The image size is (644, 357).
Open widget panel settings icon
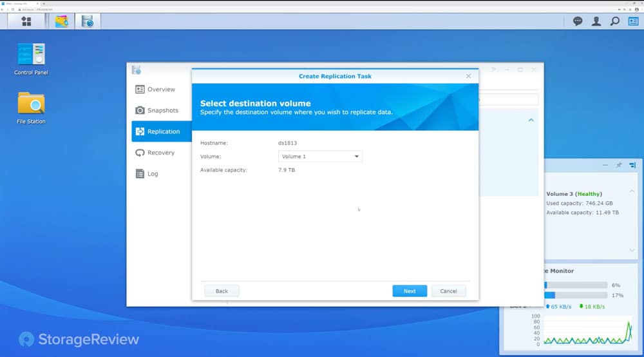(632, 165)
